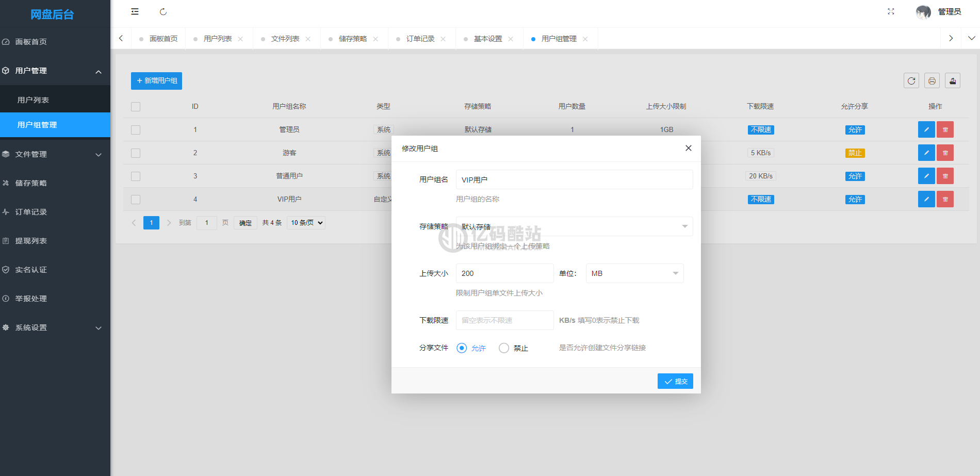The width and height of the screenshot is (980, 476).
Task: Open the tab options dropdown chevron
Action: (x=971, y=38)
